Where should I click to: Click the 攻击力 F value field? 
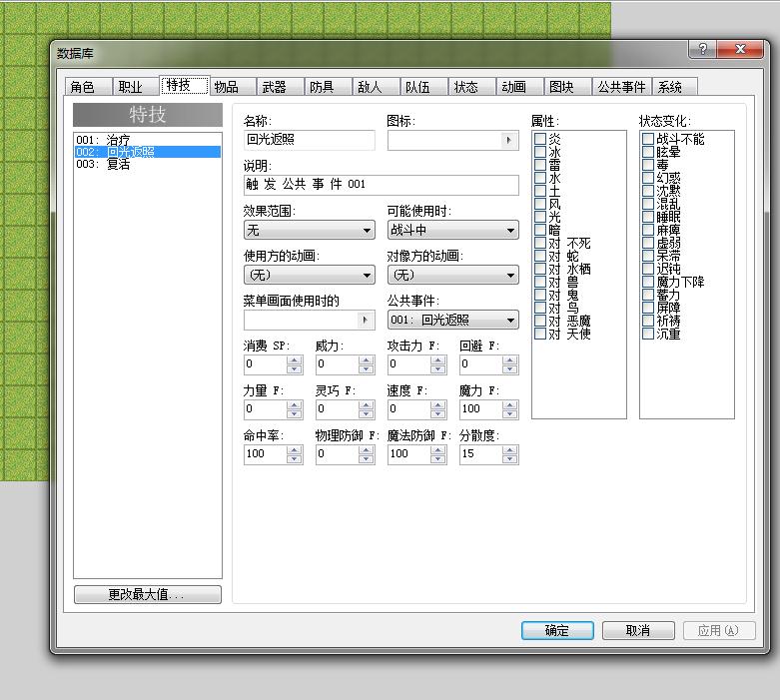tap(408, 364)
